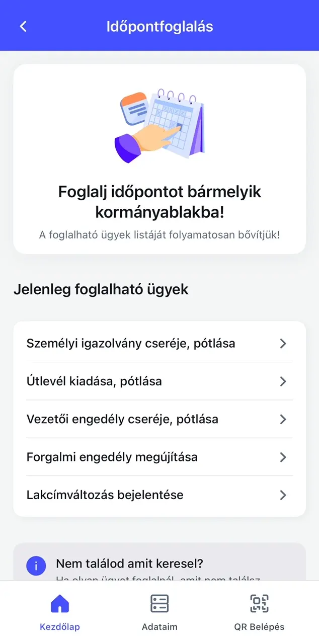
Task: Switch to the Adataim tab
Action: click(x=159, y=611)
